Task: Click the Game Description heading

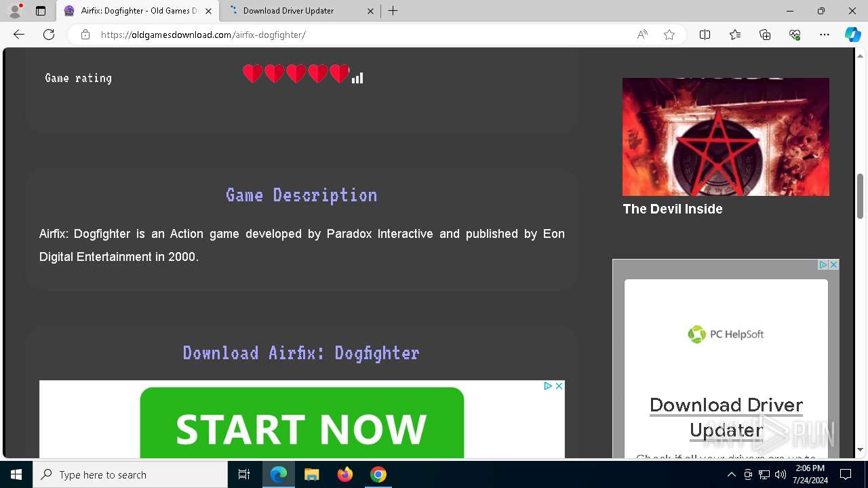Action: click(302, 195)
